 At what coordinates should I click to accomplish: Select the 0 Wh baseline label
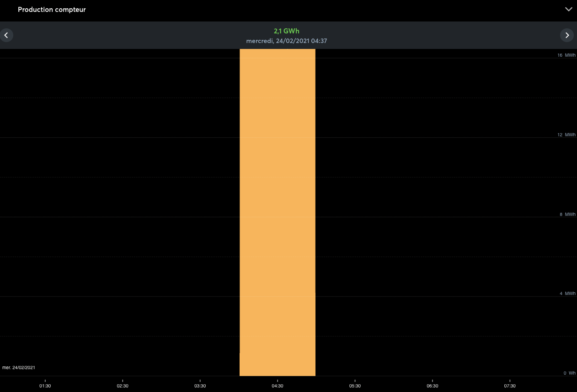coord(569,373)
